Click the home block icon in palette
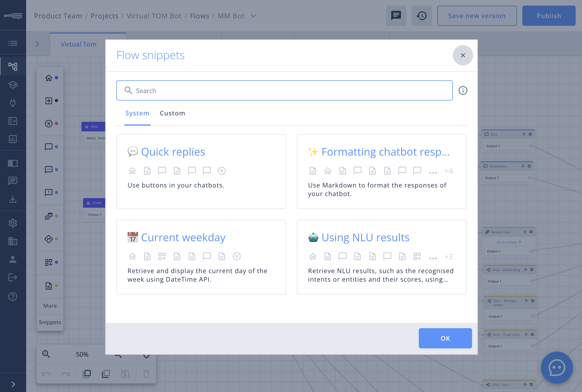 coord(49,78)
